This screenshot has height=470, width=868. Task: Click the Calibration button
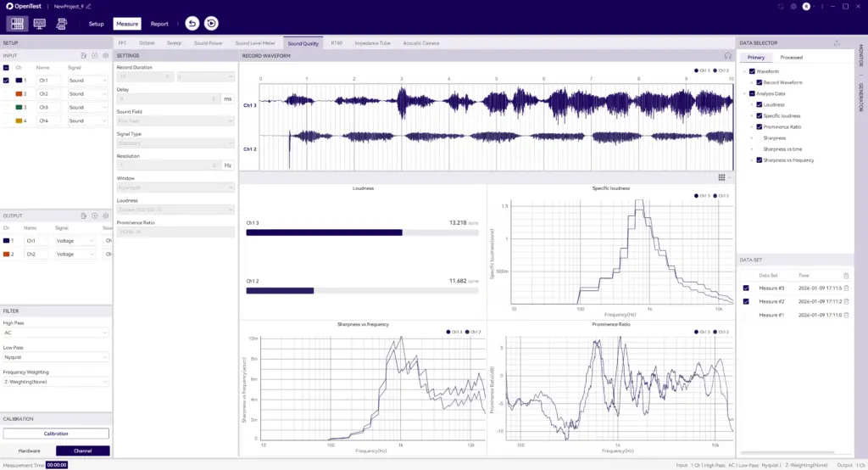(56, 434)
